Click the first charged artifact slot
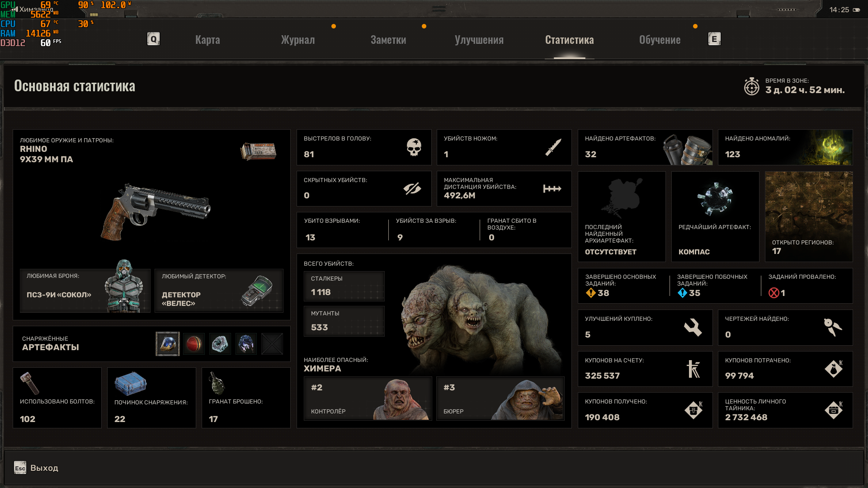Viewport: 868px width, 488px height. [168, 344]
